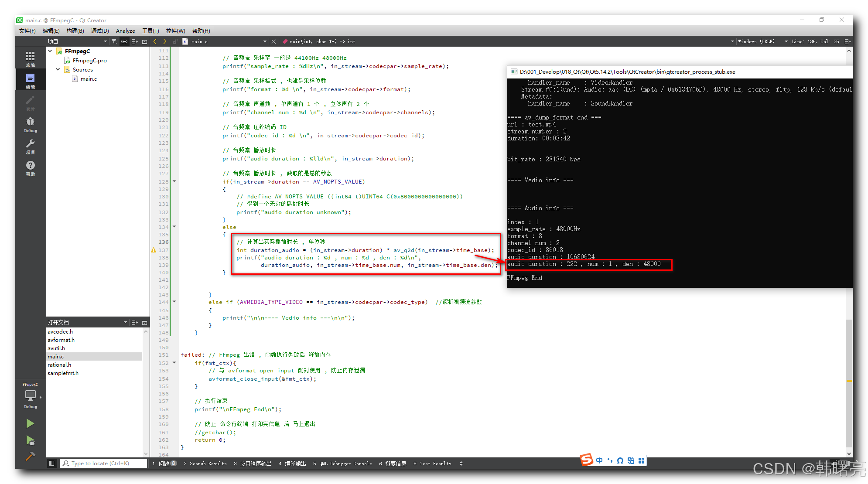This screenshot has width=868, height=484.
Task: Open the Search Results pane
Action: tap(205, 464)
